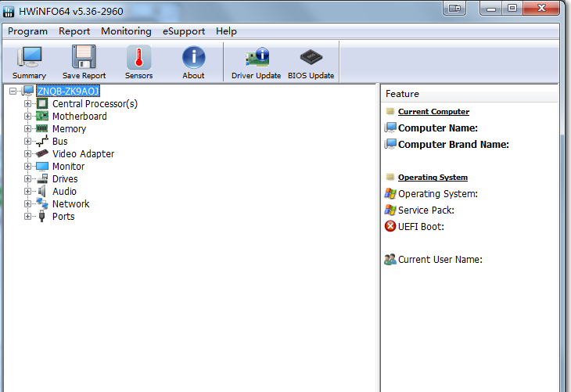
Task: Maximize the HWiNFO64 window
Action: (512, 8)
